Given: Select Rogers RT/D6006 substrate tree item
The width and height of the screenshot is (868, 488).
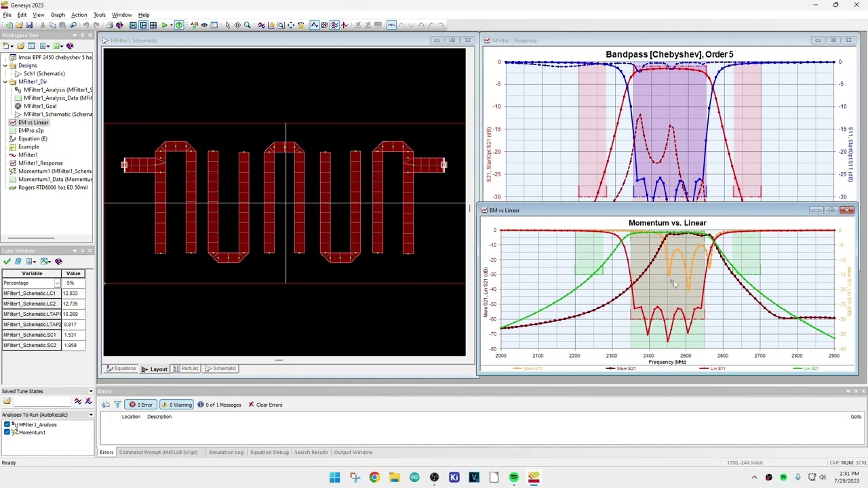Looking at the screenshot, I should 52,188.
